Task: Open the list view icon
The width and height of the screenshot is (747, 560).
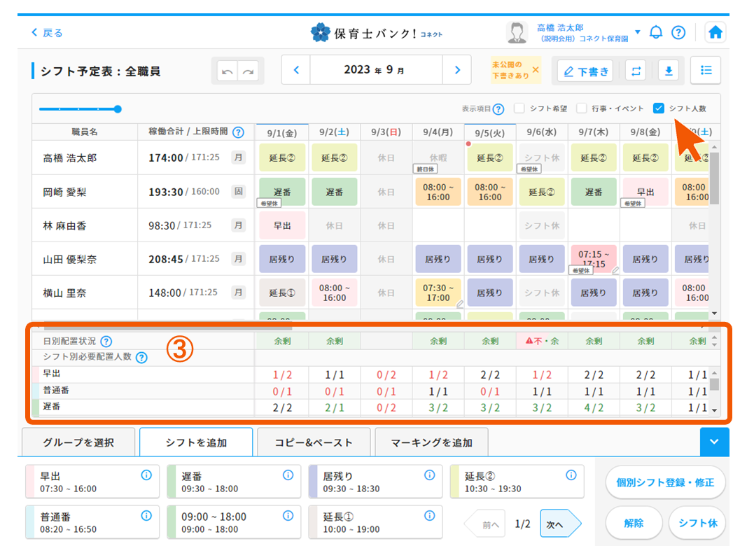Action: click(x=706, y=70)
